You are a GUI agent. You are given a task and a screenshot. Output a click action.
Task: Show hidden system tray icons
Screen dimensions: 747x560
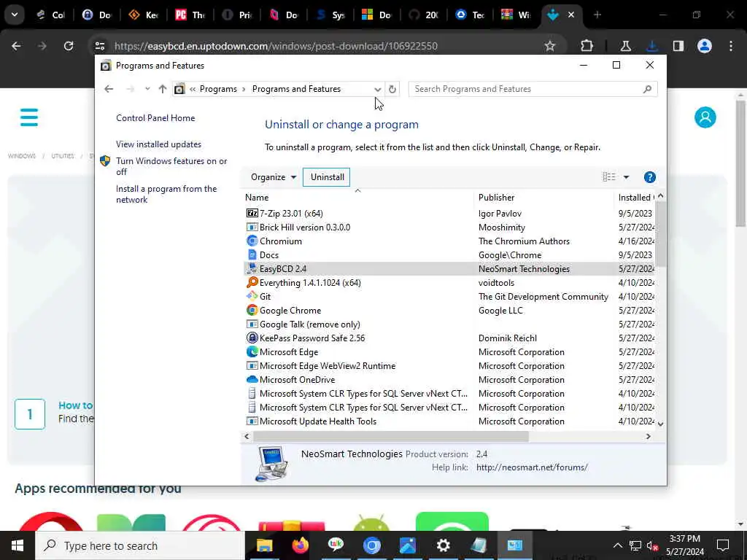click(x=617, y=545)
